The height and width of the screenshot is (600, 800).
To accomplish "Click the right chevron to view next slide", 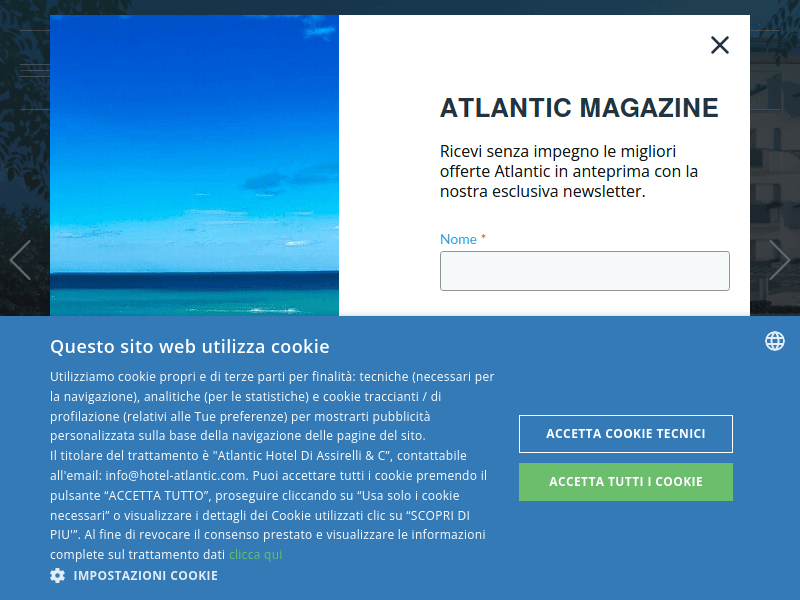I will (779, 260).
